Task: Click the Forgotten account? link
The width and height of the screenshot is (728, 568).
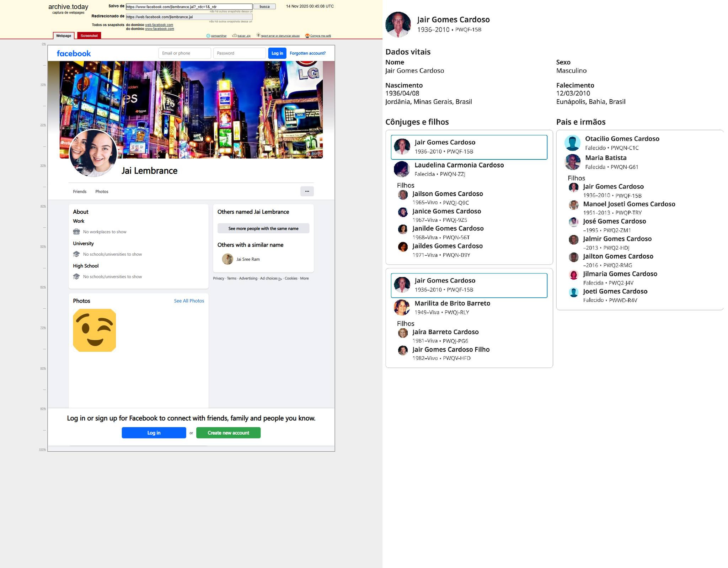Action: pyautogui.click(x=307, y=53)
